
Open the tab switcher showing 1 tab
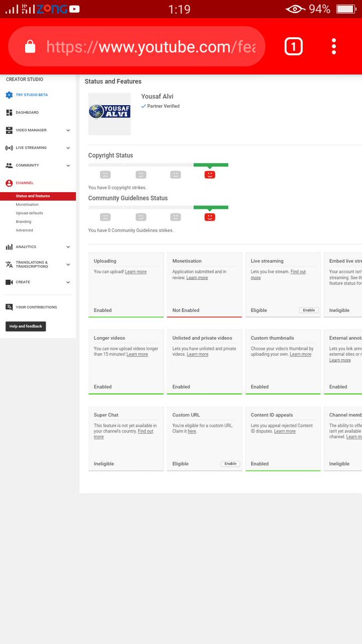coord(293,47)
